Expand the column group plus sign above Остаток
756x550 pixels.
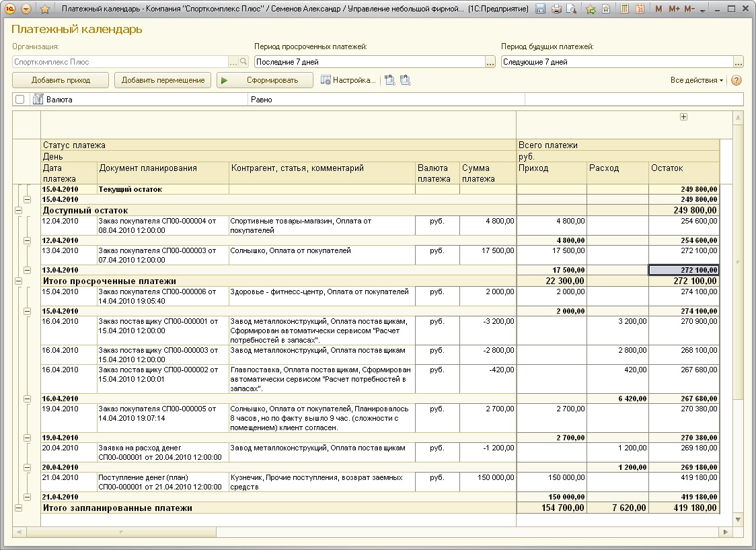click(684, 117)
